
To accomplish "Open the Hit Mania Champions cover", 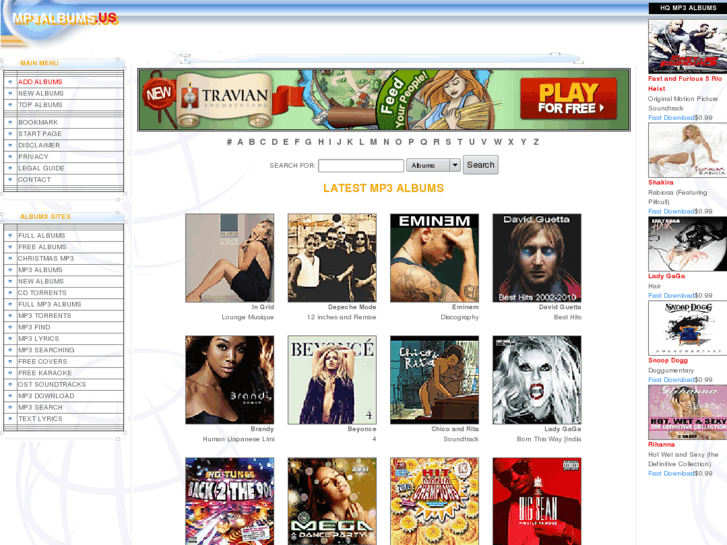I will click(x=434, y=501).
